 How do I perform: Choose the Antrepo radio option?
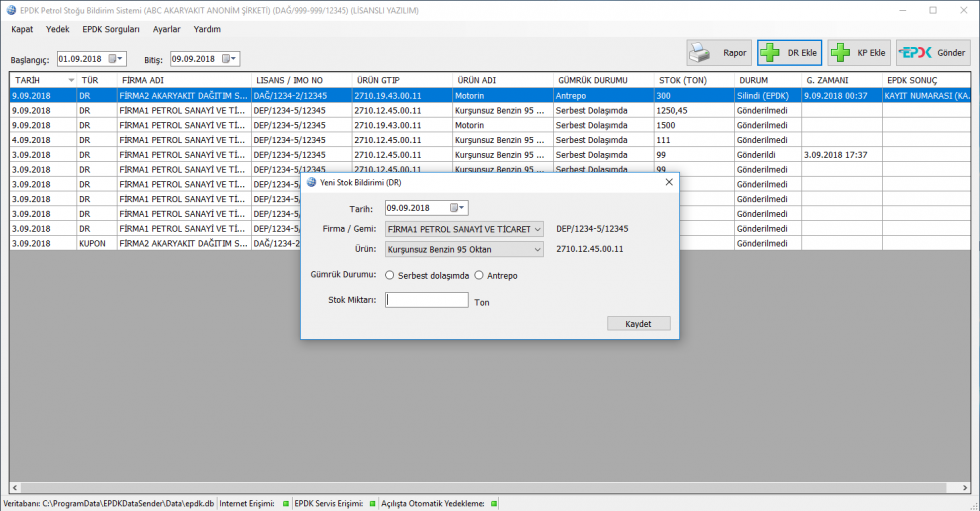point(479,275)
